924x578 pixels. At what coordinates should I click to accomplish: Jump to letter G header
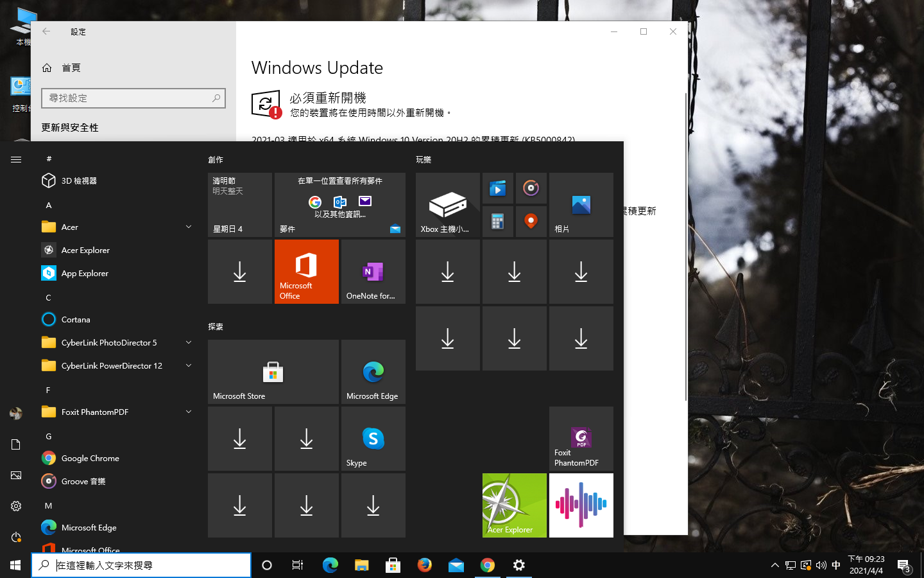(49, 437)
